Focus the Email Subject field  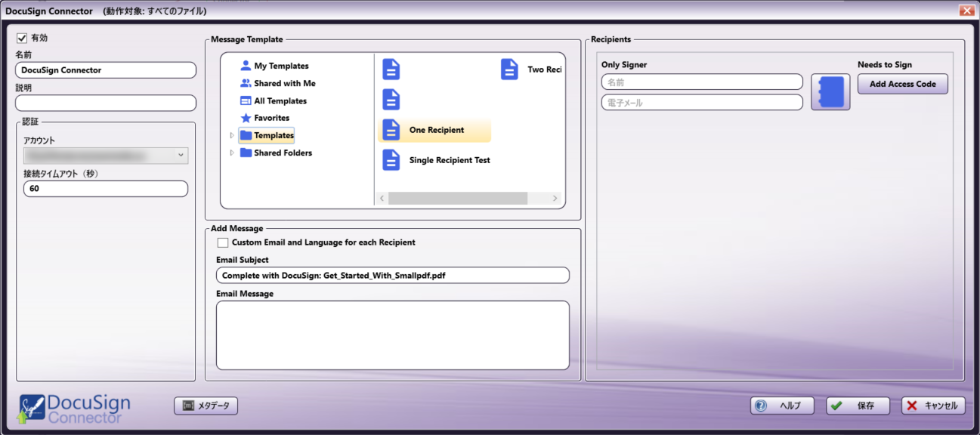coord(393,276)
